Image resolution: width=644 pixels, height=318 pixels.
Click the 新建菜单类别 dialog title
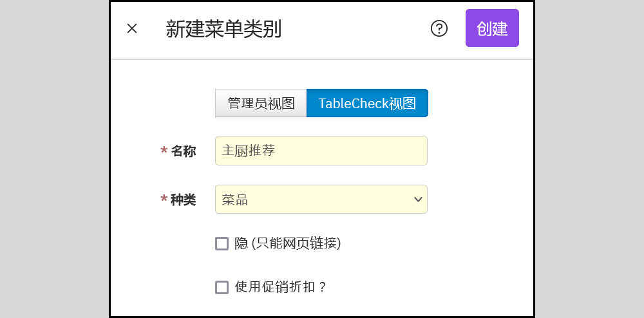223,29
